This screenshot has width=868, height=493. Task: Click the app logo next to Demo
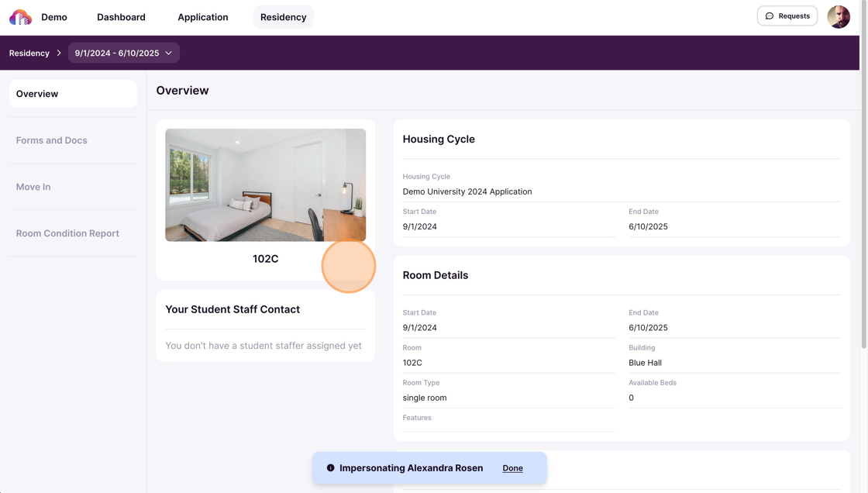point(19,16)
